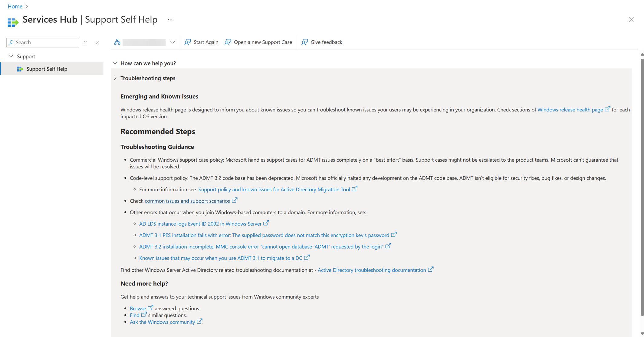
Task: Click the Start Again icon
Action: pos(188,42)
